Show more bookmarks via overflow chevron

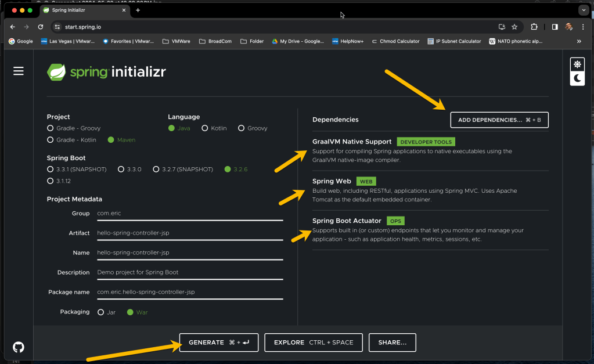tap(579, 41)
